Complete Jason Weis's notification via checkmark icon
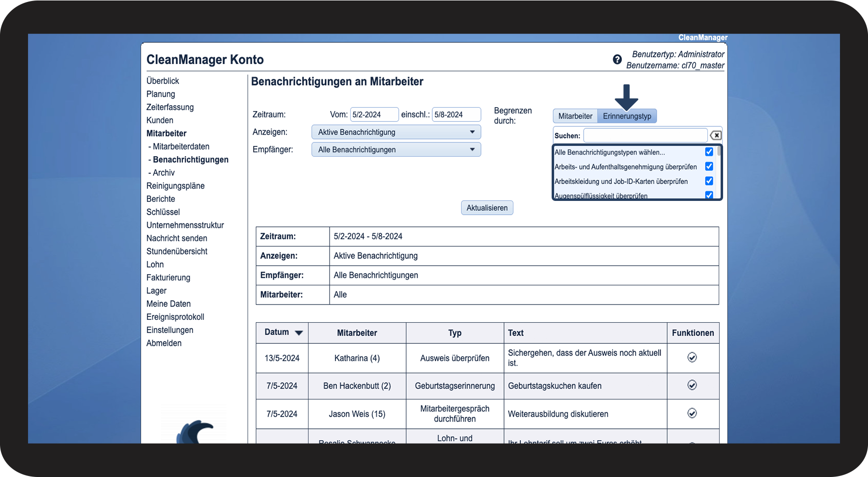 click(x=692, y=413)
